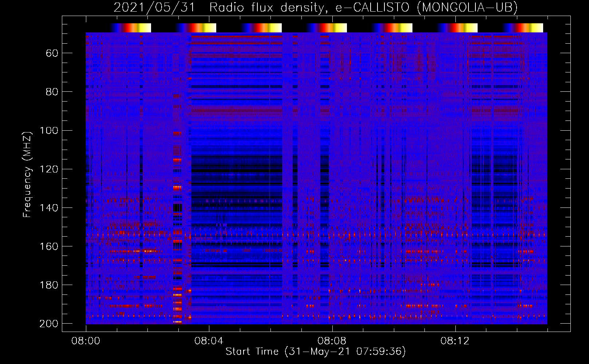Image resolution: width=589 pixels, height=364 pixels.
Task: Click the 120 frequency tick label
Action: tap(49, 169)
